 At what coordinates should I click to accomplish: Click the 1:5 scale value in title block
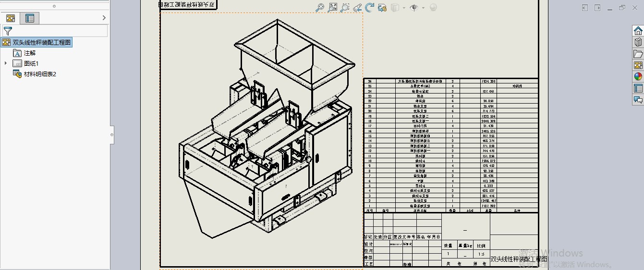[x=481, y=254]
